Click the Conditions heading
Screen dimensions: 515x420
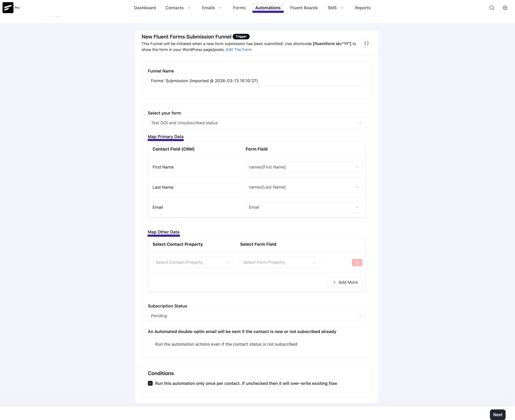coord(161,373)
